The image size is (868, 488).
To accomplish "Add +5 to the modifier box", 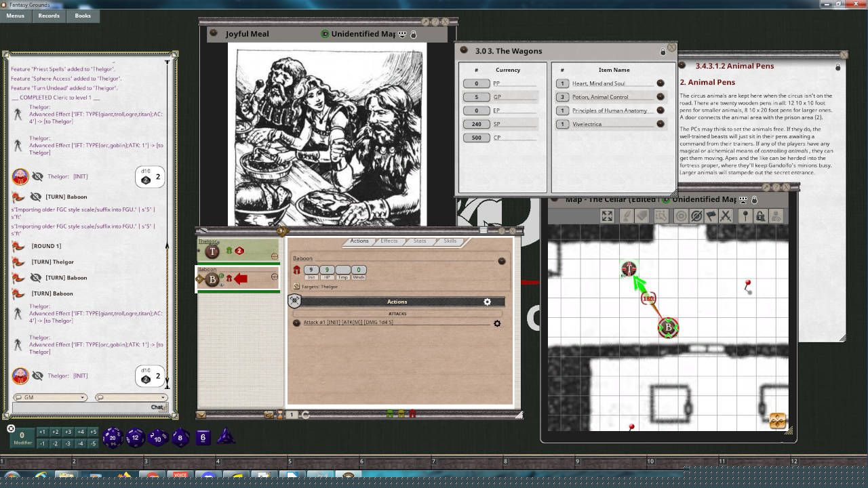I will click(94, 432).
